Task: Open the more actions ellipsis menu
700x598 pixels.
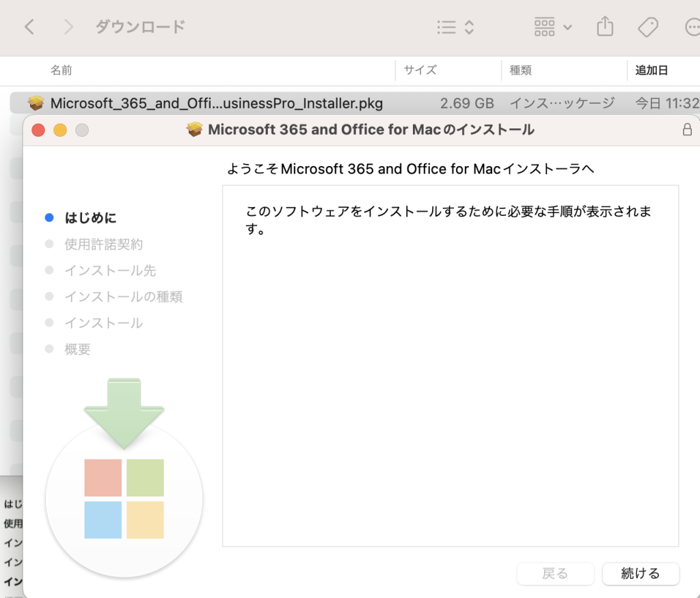Action: tap(692, 27)
